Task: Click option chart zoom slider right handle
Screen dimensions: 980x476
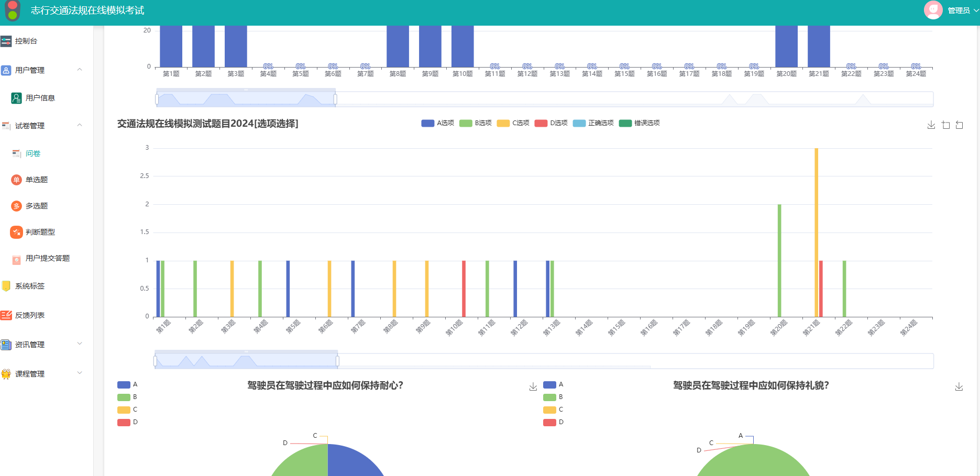Action: click(337, 361)
